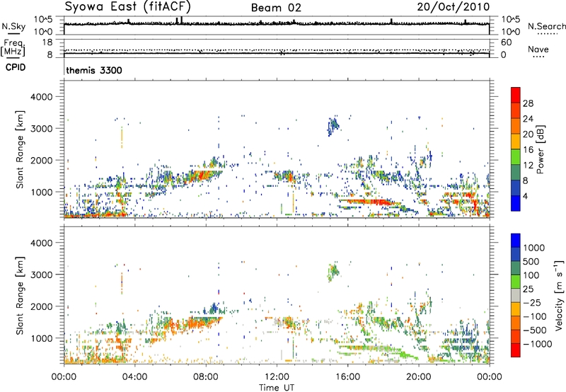Click the "Beam 02" heading
This screenshot has height=392, width=566.
(276, 8)
